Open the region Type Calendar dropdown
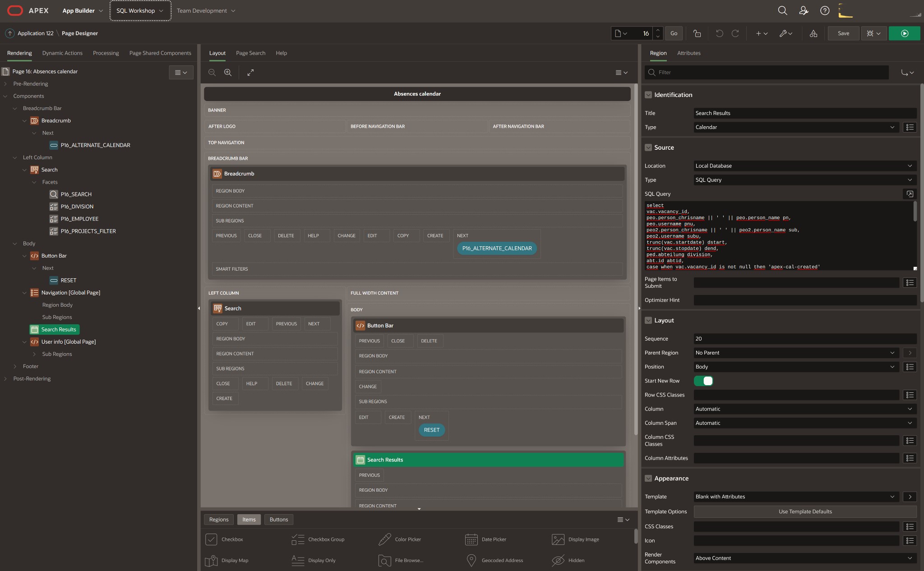 click(795, 127)
